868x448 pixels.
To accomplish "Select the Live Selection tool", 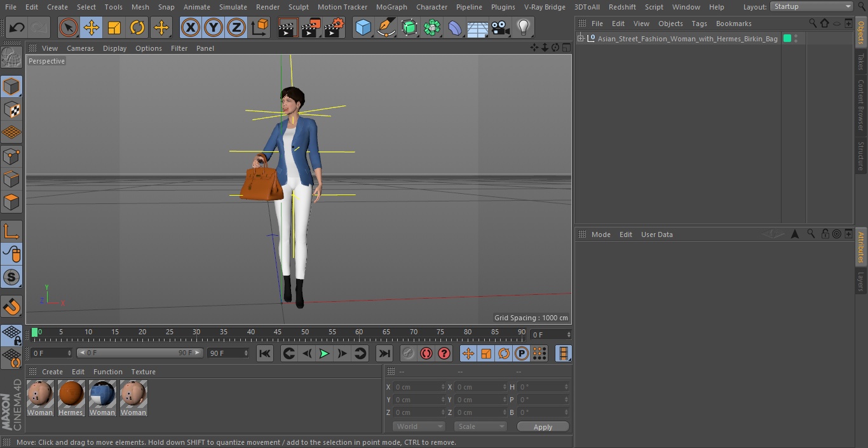I will pyautogui.click(x=69, y=27).
